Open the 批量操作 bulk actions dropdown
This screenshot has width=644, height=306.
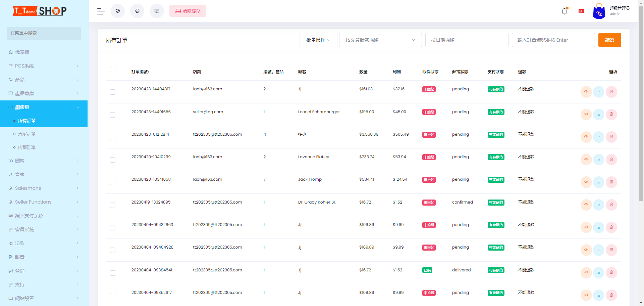(318, 40)
